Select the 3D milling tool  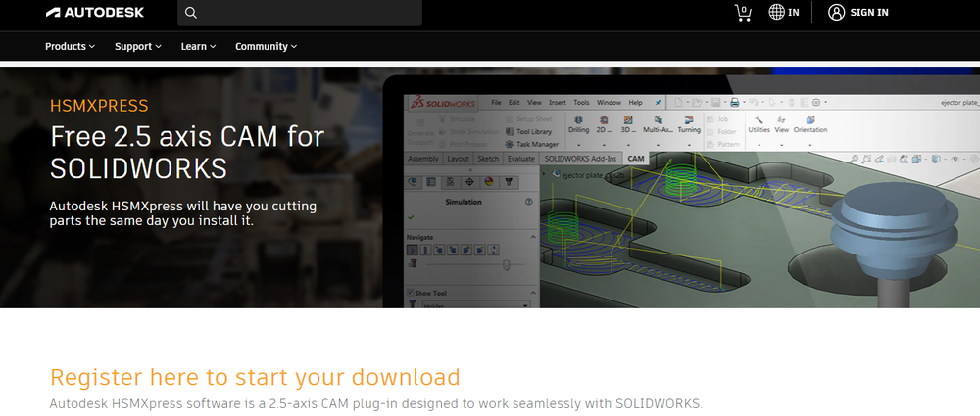(x=628, y=124)
